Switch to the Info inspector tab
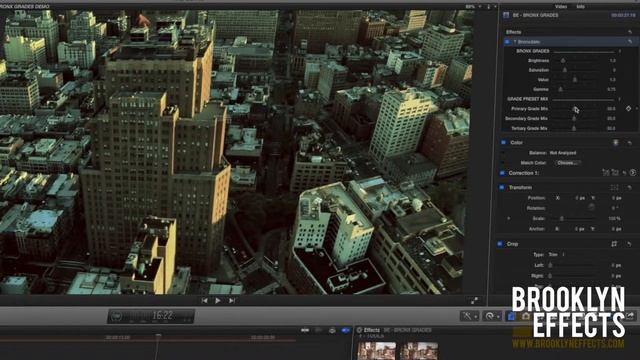Image resolution: width=640 pixels, height=360 pixels. point(580,7)
